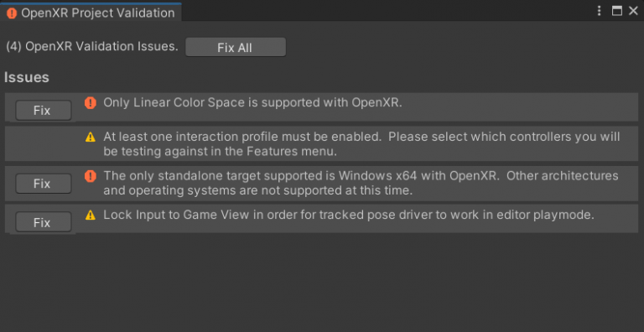
Task: Click the warning icon beside Lock Input message
Action: (x=91, y=215)
